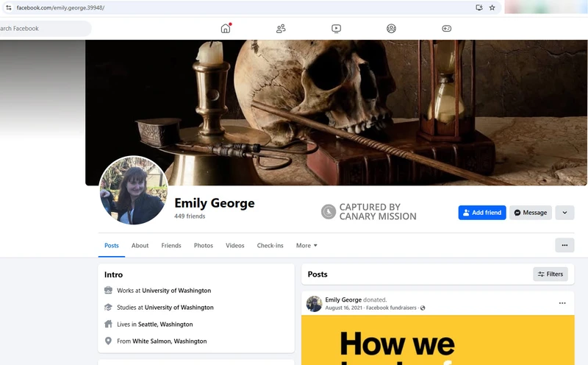
Task: Open the posts Filters button
Action: tap(550, 274)
